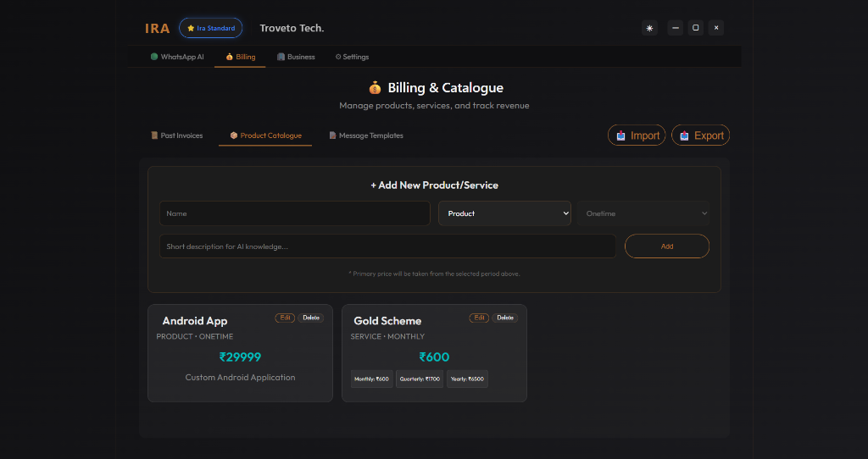Viewport: 868px width, 459px height.
Task: Maximize the IRA window
Action: 696,28
